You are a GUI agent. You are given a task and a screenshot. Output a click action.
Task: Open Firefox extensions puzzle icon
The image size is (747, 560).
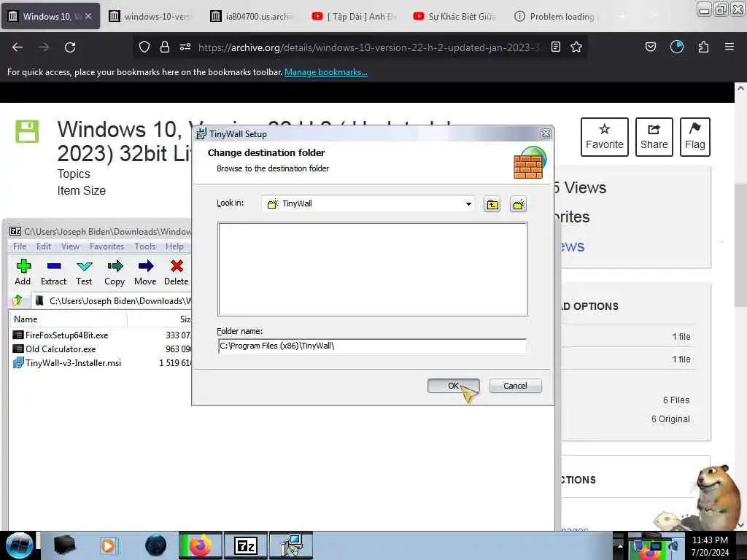703,47
